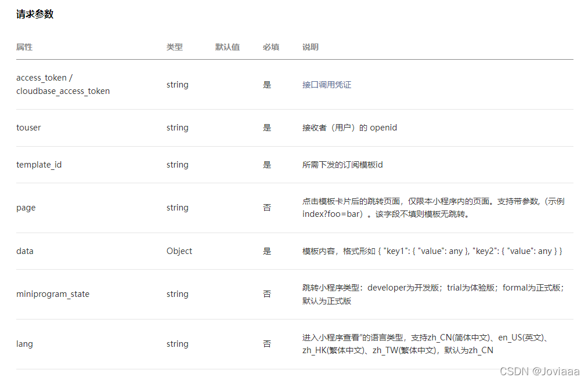Click 否 in the lang row
The width and height of the screenshot is (588, 381).
(267, 344)
